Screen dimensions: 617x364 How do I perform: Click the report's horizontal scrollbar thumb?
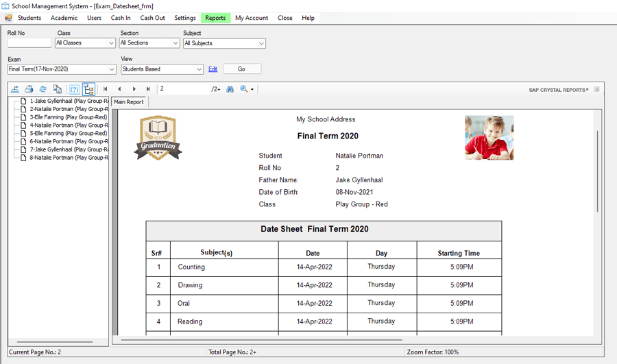click(262, 339)
